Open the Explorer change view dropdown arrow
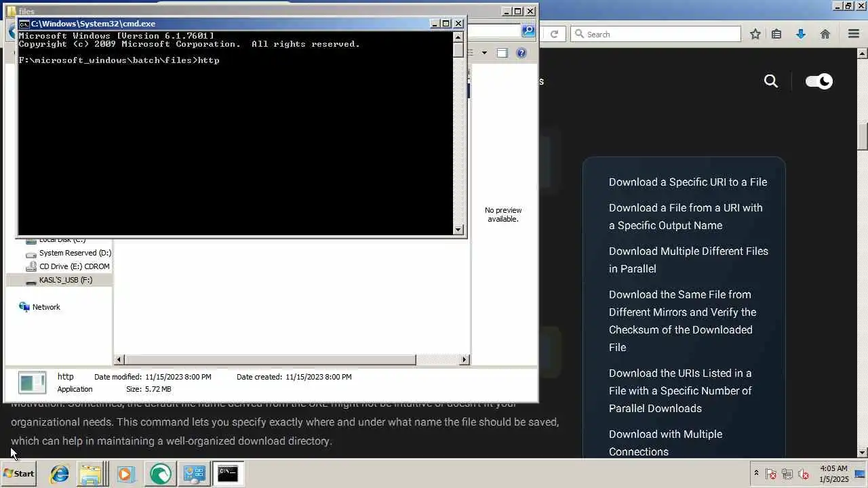 click(484, 53)
